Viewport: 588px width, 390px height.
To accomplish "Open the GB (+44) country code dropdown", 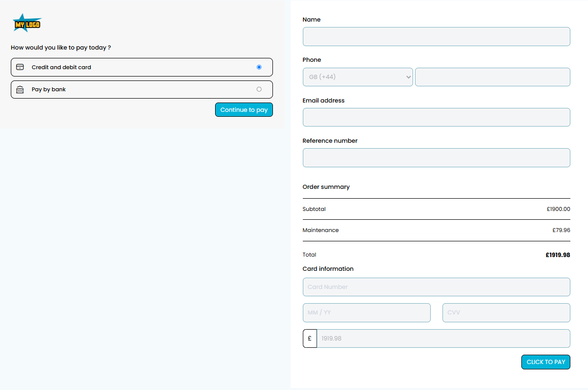I will coord(358,77).
